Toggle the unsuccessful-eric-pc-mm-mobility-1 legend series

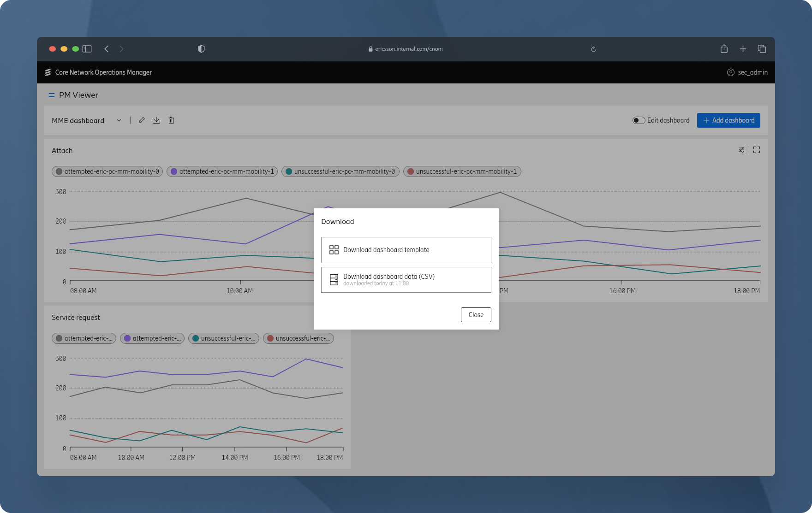tap(462, 171)
